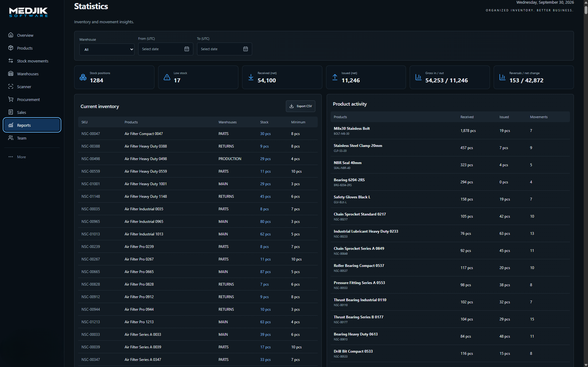Screen dimensions: 588x367
Task: Open calendar icon in To (UTC) field
Action: (245, 49)
